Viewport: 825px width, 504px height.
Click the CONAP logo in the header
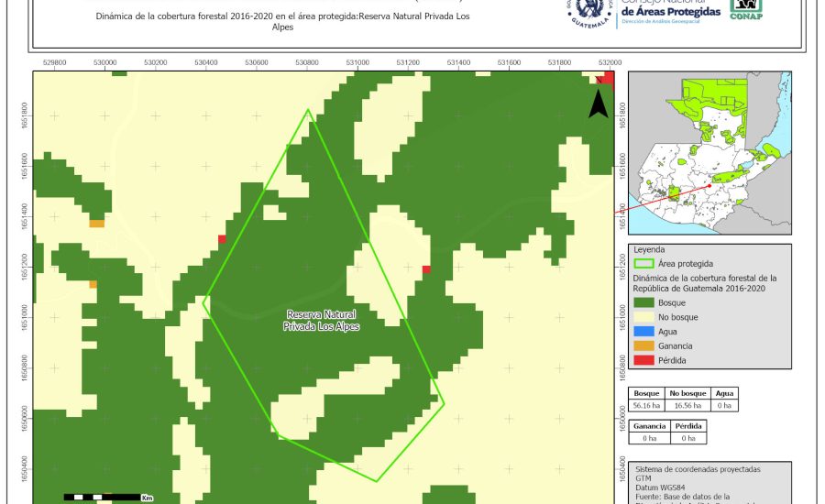coord(745,9)
